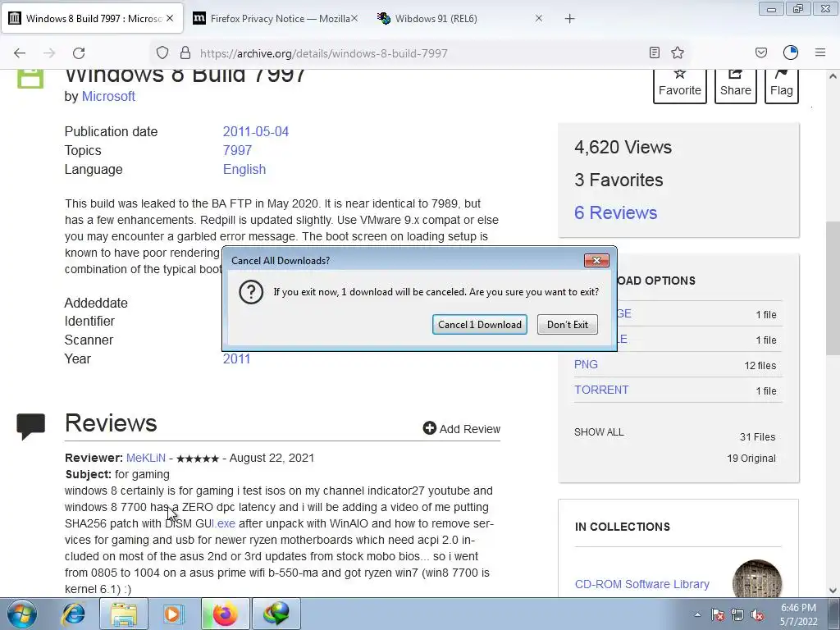This screenshot has width=840, height=630.
Task: Toggle reader view icon
Action: [654, 52]
